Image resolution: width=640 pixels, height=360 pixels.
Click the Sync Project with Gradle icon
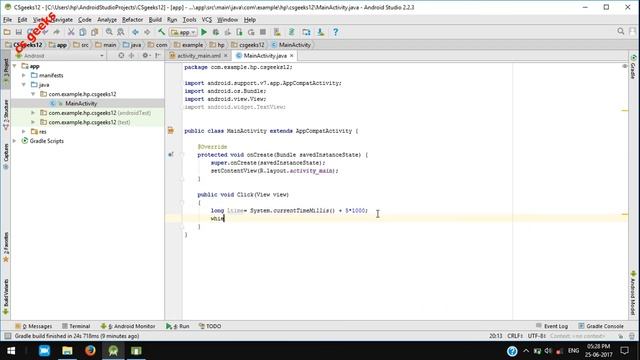point(291,32)
